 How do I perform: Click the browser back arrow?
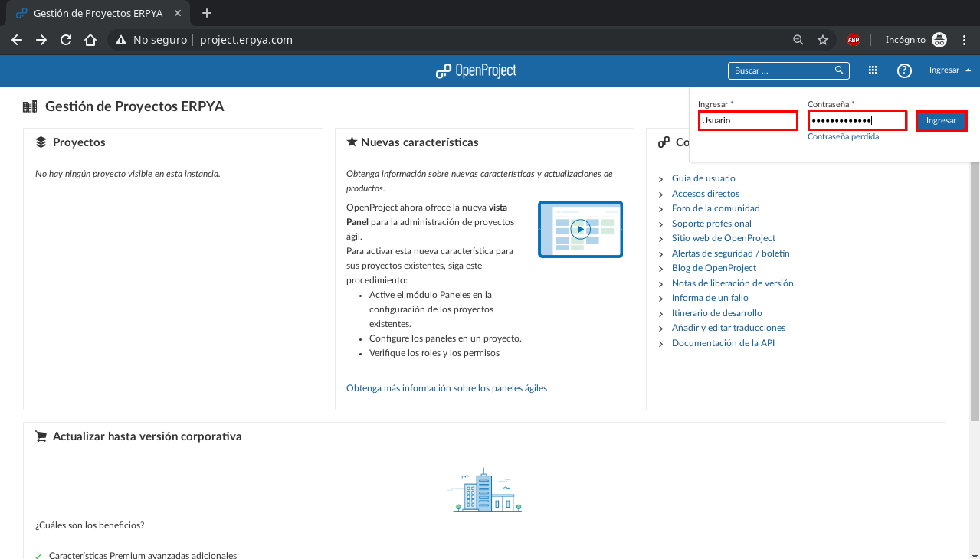tap(16, 39)
